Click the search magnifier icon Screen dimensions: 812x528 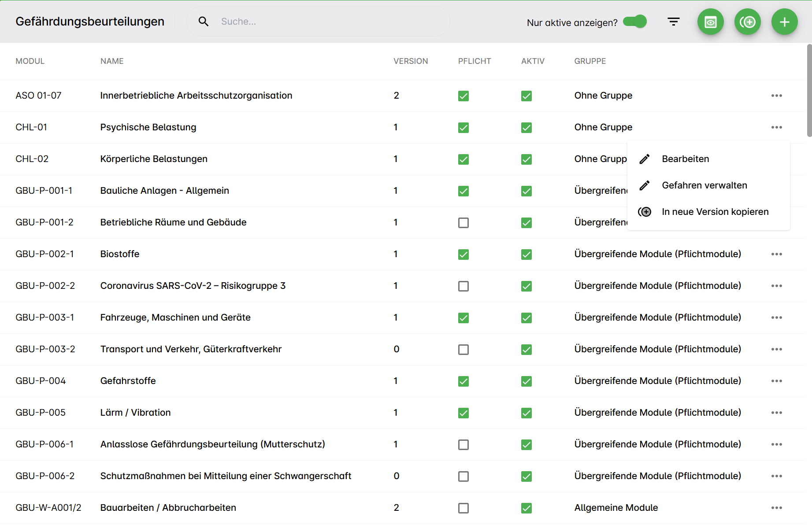203,22
